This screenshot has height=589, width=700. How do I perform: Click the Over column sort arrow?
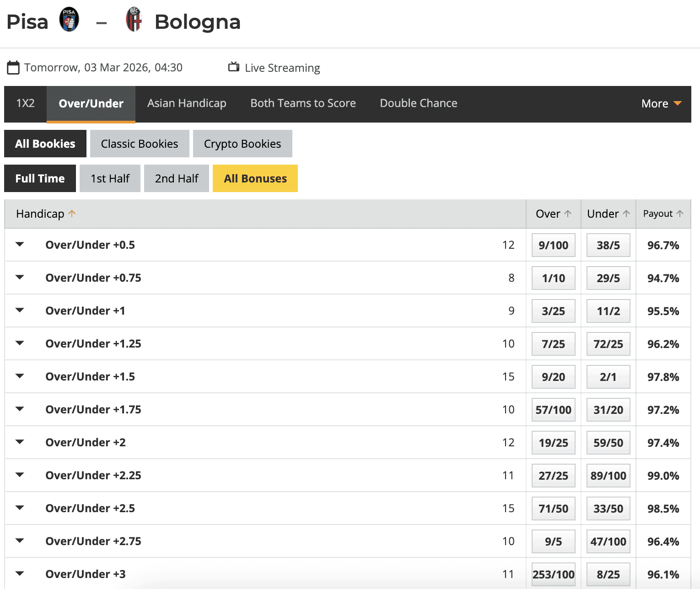pos(568,213)
